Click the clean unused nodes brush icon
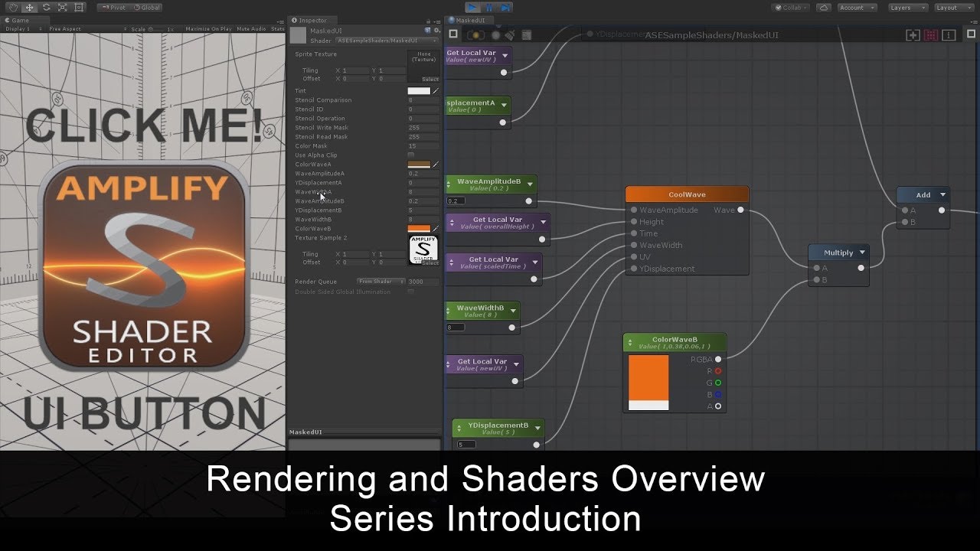 pos(509,34)
